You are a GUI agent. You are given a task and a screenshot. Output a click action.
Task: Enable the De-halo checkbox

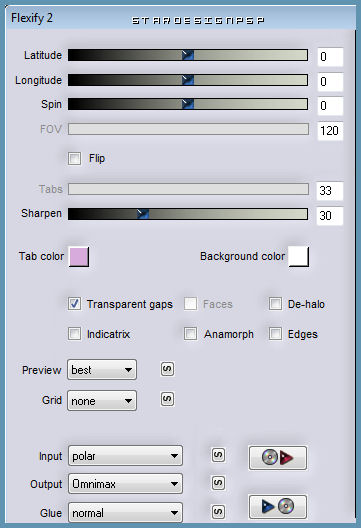[275, 304]
